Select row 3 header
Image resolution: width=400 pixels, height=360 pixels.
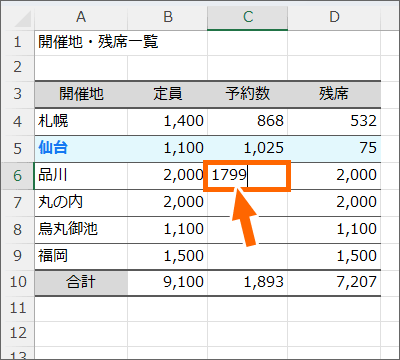18,94
